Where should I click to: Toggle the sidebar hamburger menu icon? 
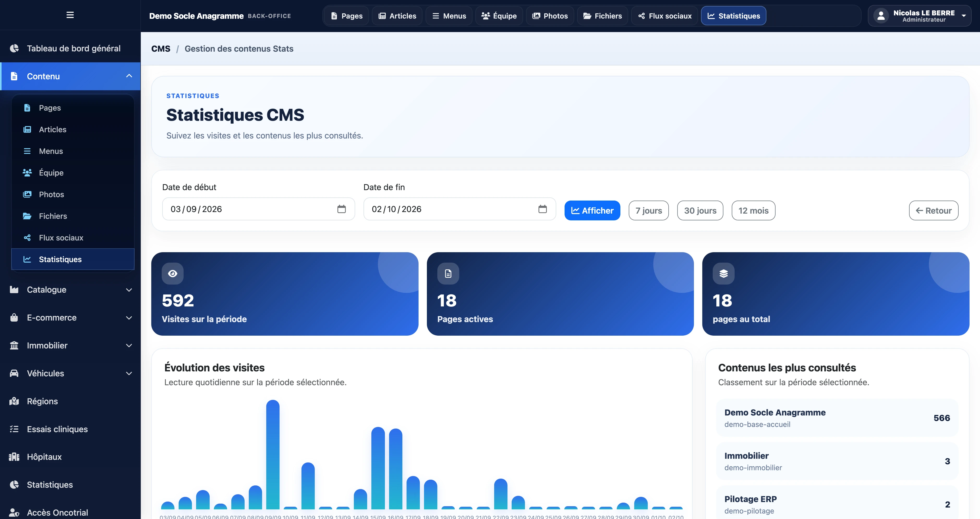70,15
